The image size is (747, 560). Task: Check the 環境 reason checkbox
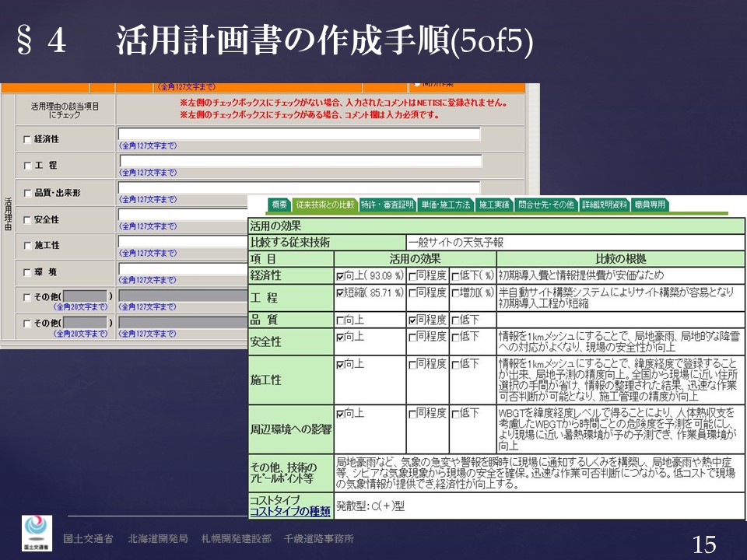(28, 273)
